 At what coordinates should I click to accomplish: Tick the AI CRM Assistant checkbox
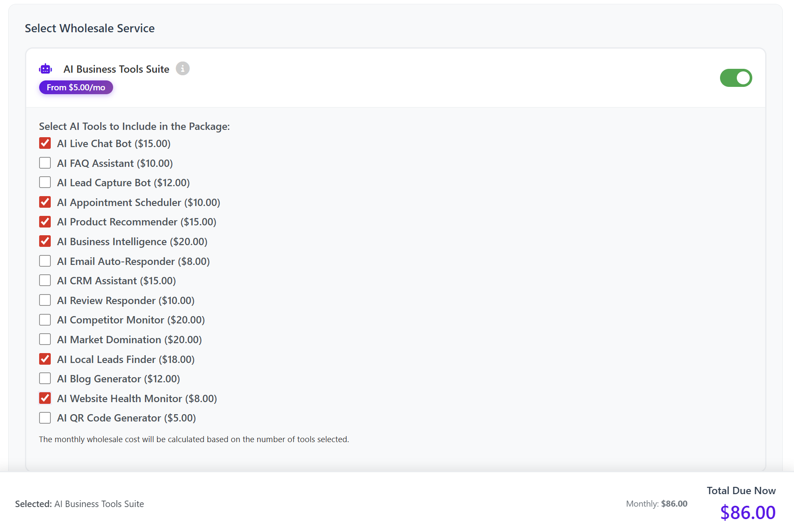(45, 280)
